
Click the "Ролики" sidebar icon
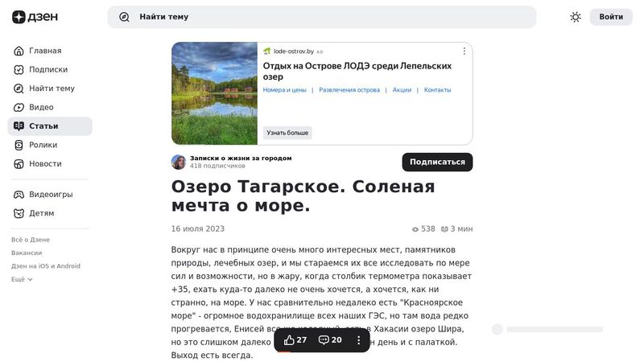(19, 145)
